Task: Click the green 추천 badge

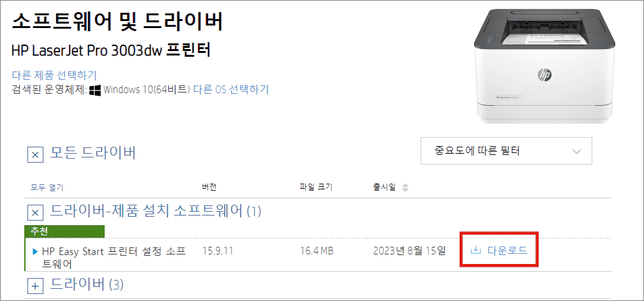Action: coord(64,231)
